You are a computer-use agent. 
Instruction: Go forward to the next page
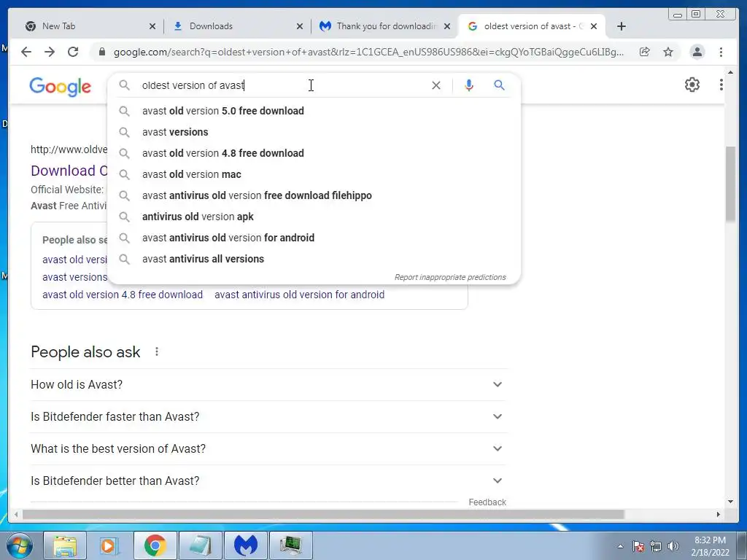coord(50,52)
